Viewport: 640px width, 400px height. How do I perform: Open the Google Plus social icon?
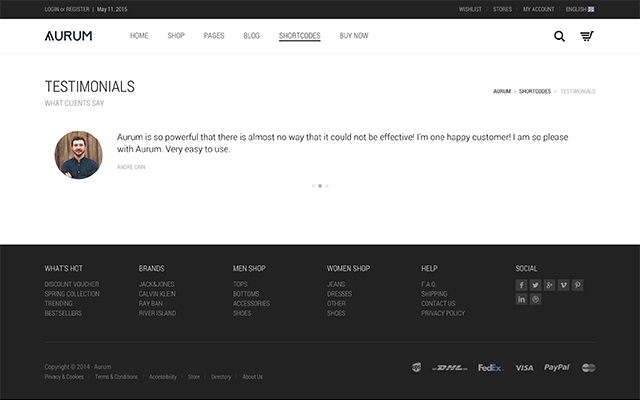point(550,285)
